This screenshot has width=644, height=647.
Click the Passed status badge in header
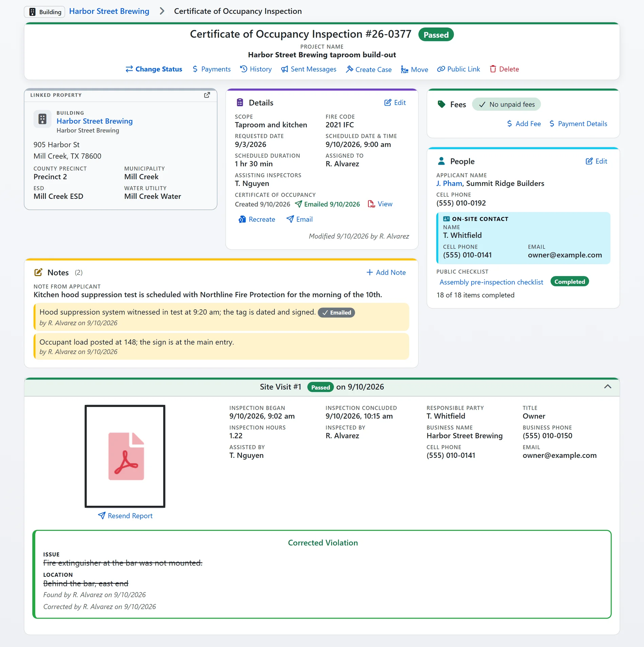click(x=436, y=35)
